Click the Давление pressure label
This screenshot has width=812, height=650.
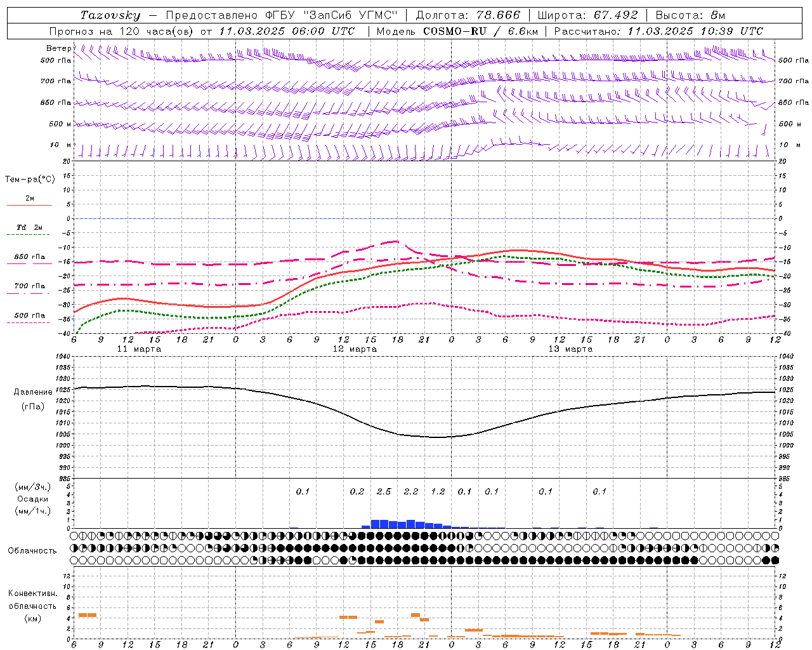tap(33, 392)
